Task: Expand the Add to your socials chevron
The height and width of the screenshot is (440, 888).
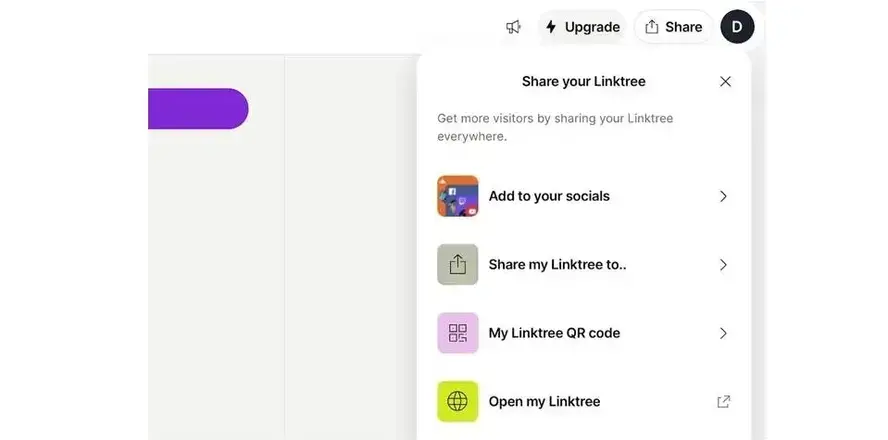Action: 724,196
